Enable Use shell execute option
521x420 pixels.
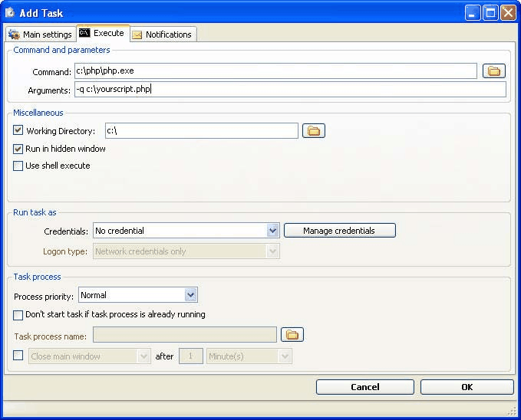(x=18, y=166)
